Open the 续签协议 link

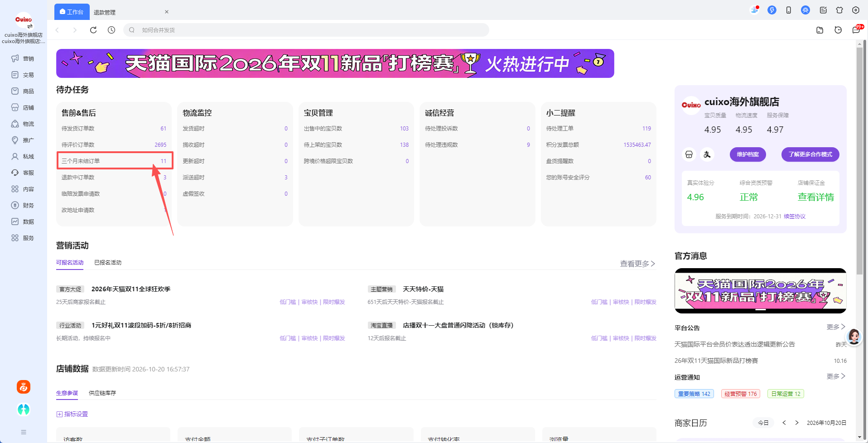click(795, 217)
